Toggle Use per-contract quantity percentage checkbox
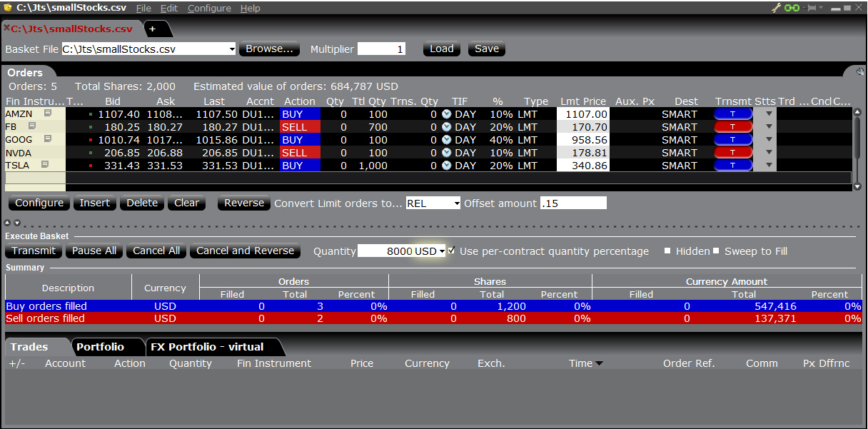 click(452, 251)
